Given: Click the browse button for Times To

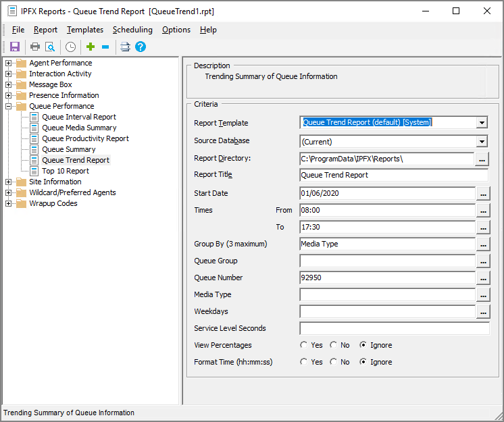Looking at the screenshot, I should 483,228.
